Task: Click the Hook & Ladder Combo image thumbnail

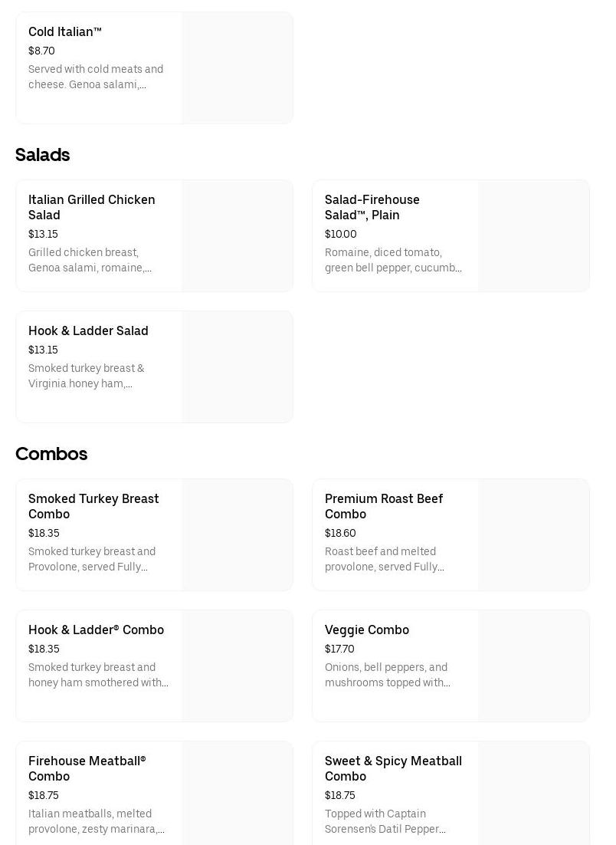Action: pyautogui.click(x=238, y=666)
